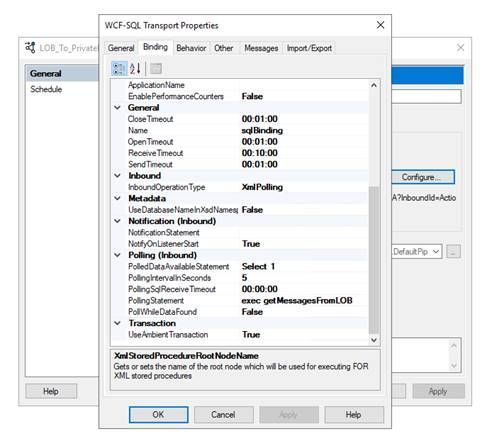Open Property Pages icon in grid toolbar

[x=156, y=69]
